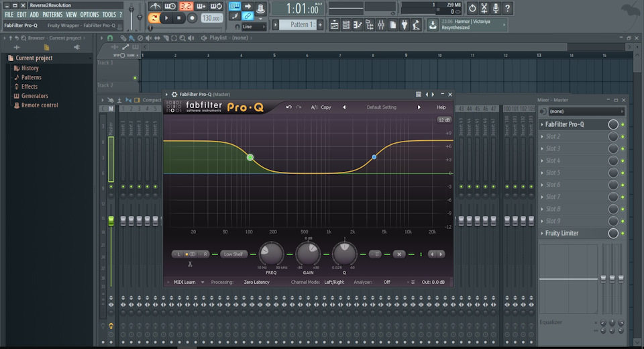Open the VIEW menu
The width and height of the screenshot is (644, 349).
coord(71,14)
